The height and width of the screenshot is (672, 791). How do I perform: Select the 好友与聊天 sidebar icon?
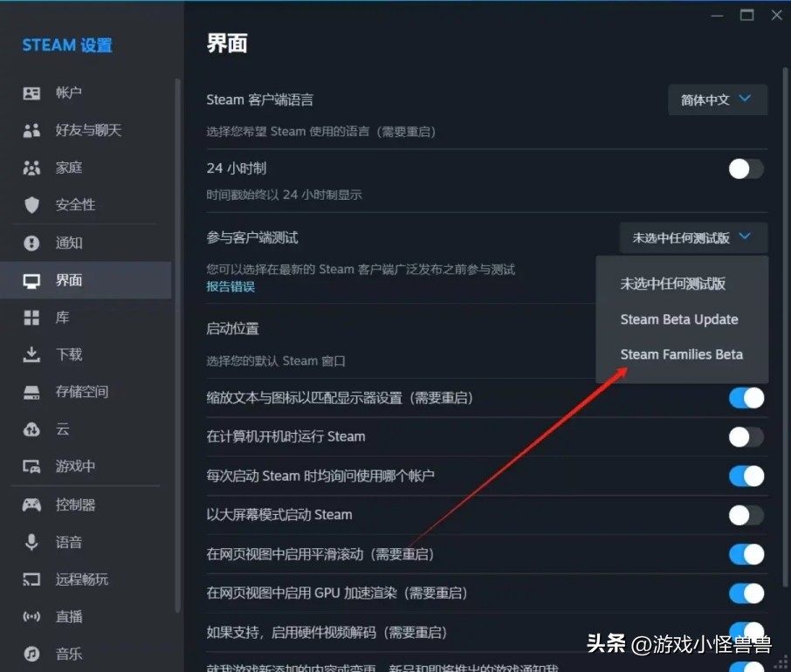tap(31, 130)
